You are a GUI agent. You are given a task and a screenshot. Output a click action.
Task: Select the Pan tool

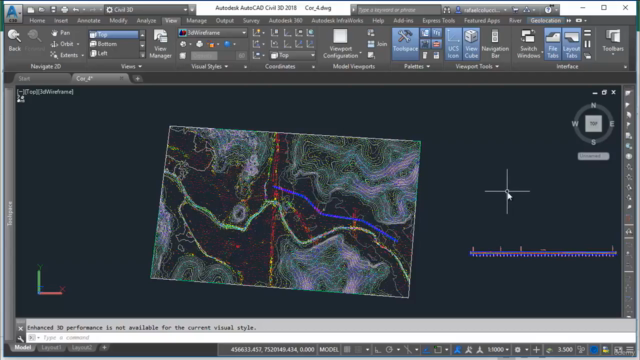click(60, 33)
